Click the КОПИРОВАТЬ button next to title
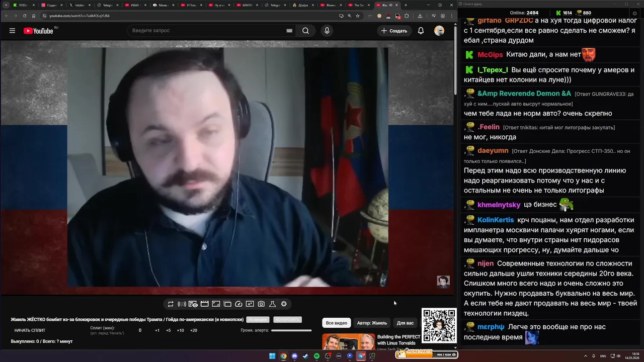This screenshot has height=362, width=644. pyautogui.click(x=287, y=320)
